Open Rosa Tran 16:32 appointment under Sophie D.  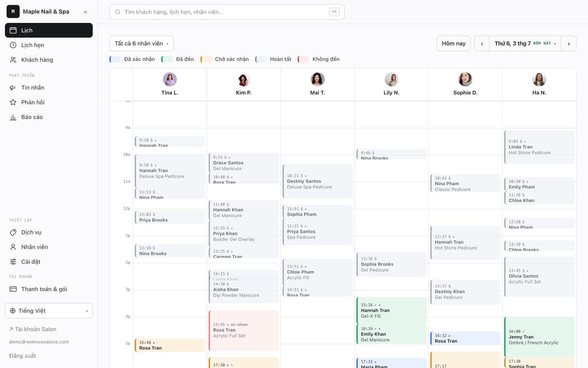465,338
